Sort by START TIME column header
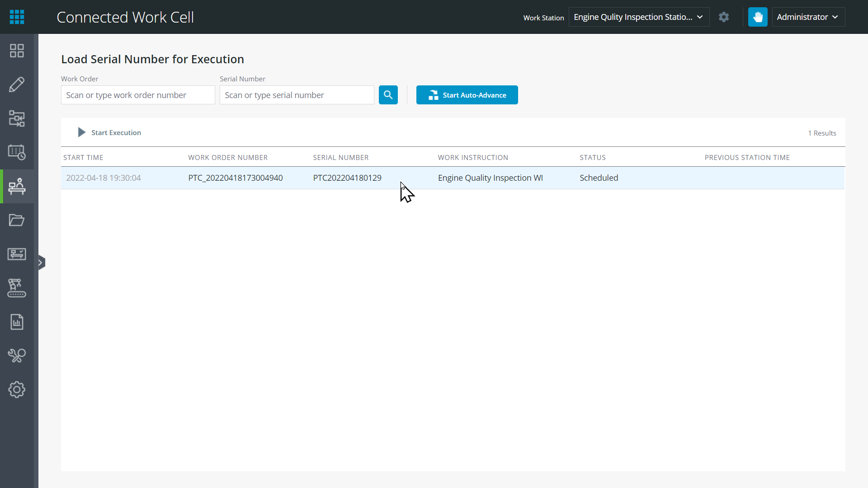The height and width of the screenshot is (488, 868). pyautogui.click(x=83, y=157)
